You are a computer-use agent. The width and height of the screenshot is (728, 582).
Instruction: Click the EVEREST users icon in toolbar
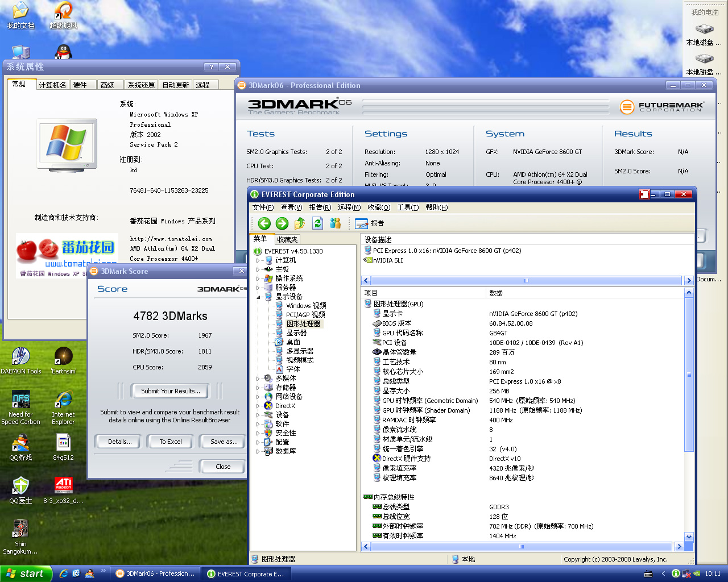click(335, 223)
